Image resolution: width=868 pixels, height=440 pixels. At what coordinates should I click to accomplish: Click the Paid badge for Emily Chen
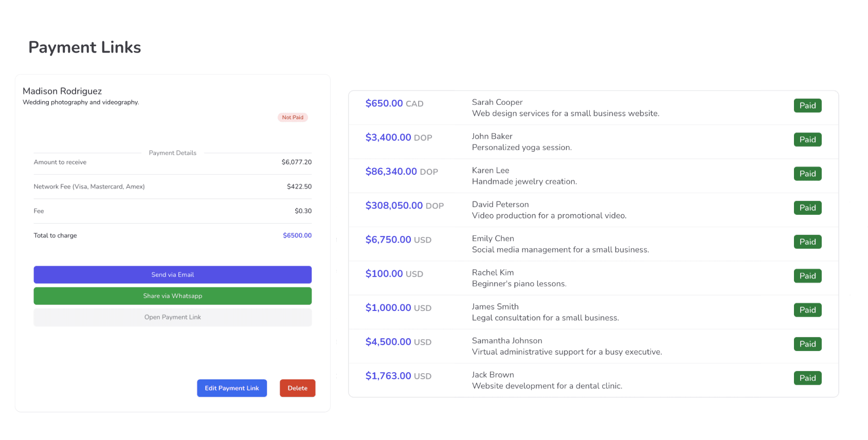(807, 242)
